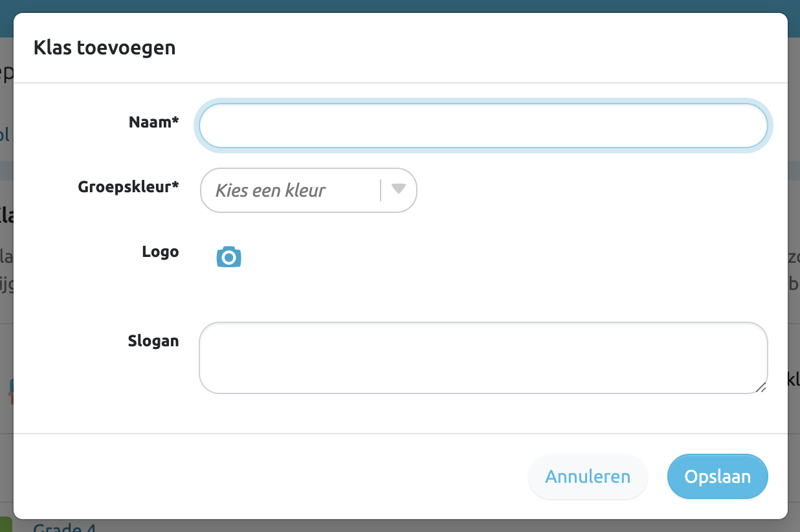Viewport: 800px width, 532px height.
Task: Click the 'Groepskleur*' field label
Action: pyautogui.click(x=128, y=187)
